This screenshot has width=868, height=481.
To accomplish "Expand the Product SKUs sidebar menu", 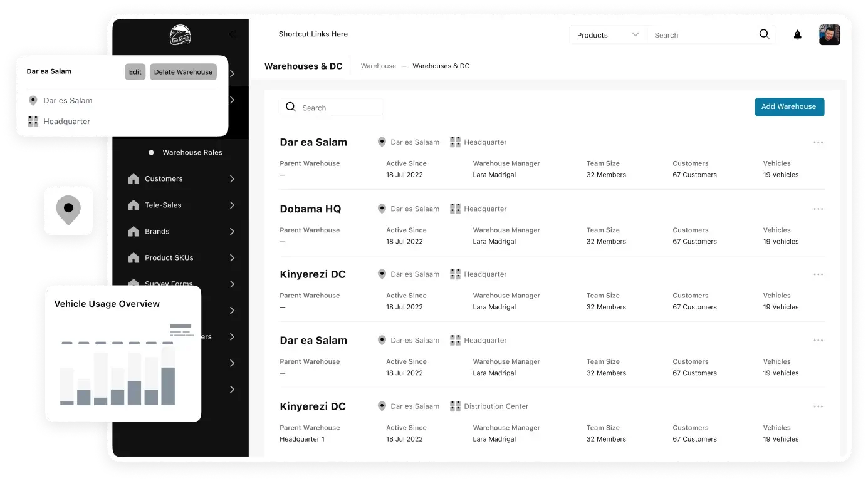I will pyautogui.click(x=232, y=258).
